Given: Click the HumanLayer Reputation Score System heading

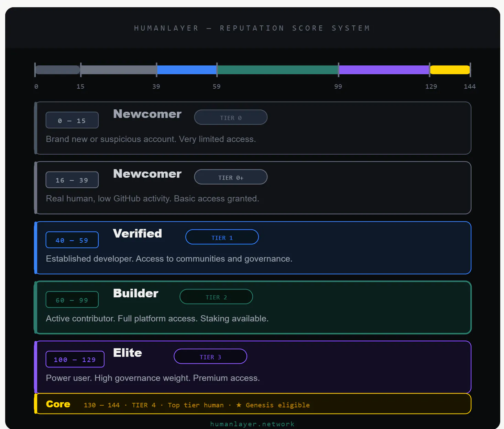Looking at the screenshot, I should point(252,28).
